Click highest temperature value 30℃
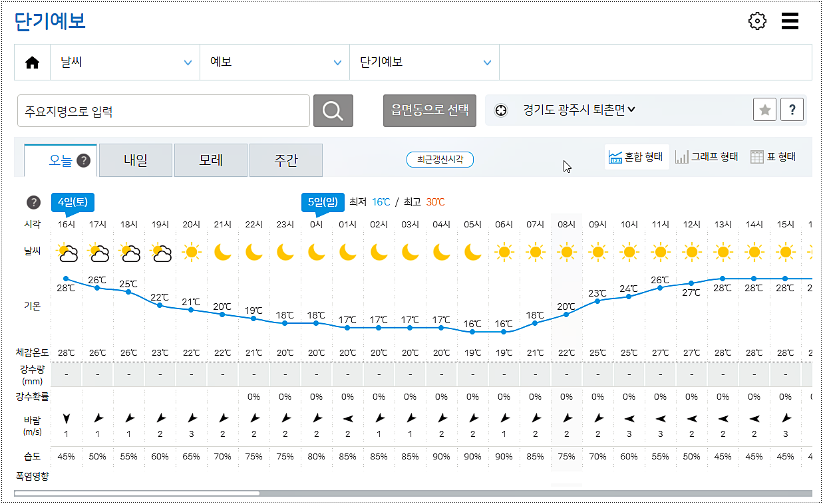 (435, 201)
